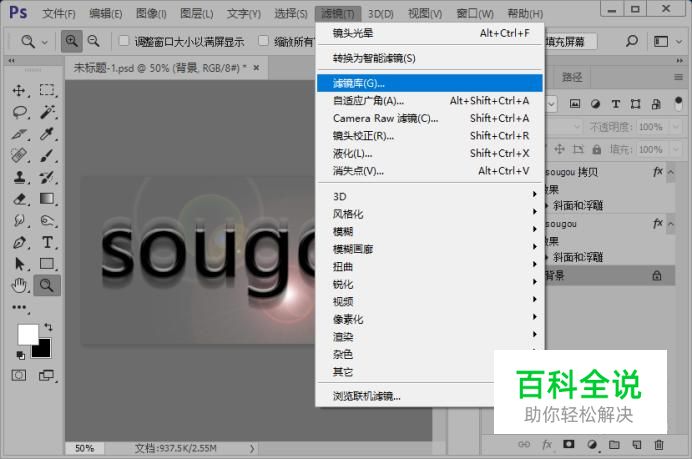Enable resize window to fit checkbox
This screenshot has height=459, width=692.
tap(124, 41)
